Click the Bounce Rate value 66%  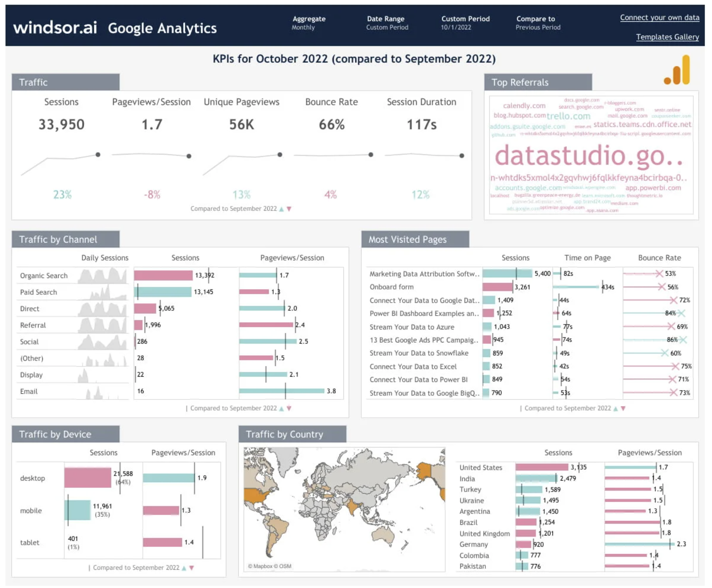tap(332, 125)
